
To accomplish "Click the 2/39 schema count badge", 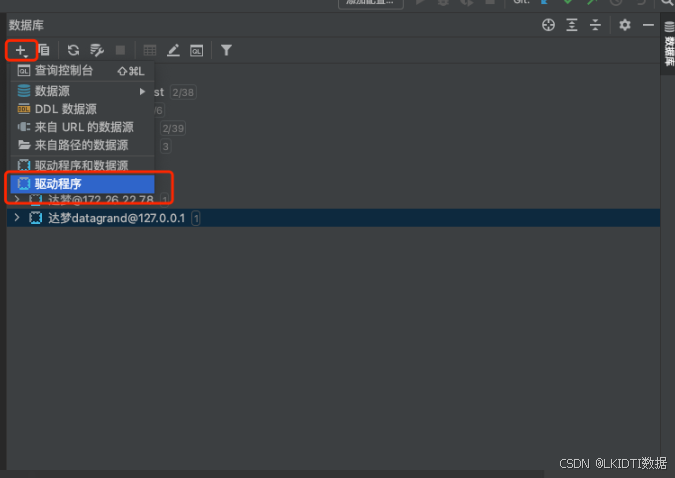I will [173, 128].
